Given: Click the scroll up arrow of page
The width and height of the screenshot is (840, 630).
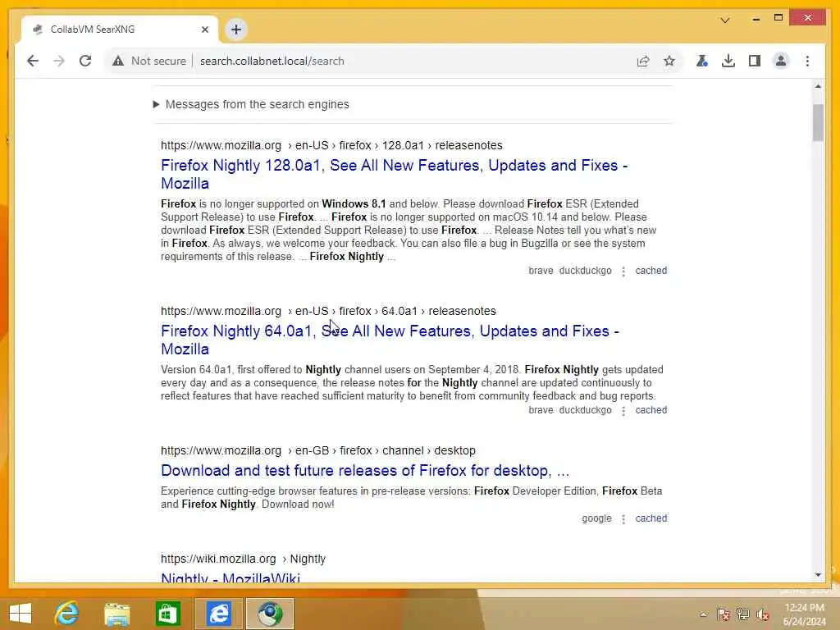Looking at the screenshot, I should (818, 85).
